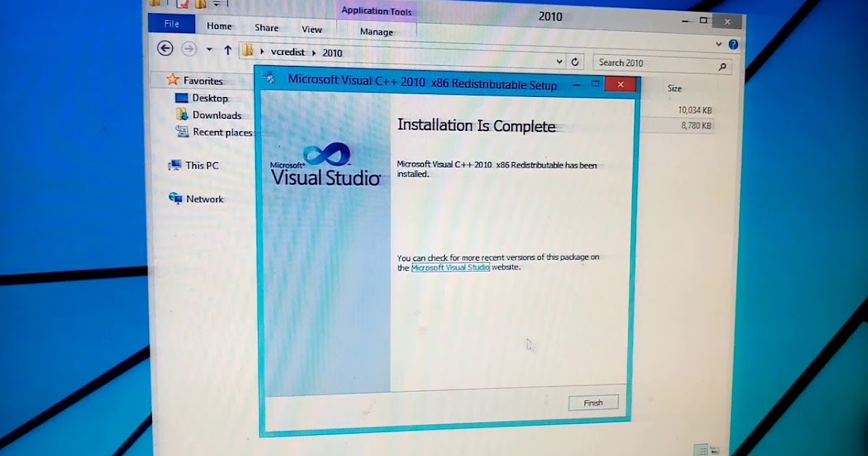The width and height of the screenshot is (868, 456).
Task: Maximize the 2010 Explorer window
Action: click(703, 20)
